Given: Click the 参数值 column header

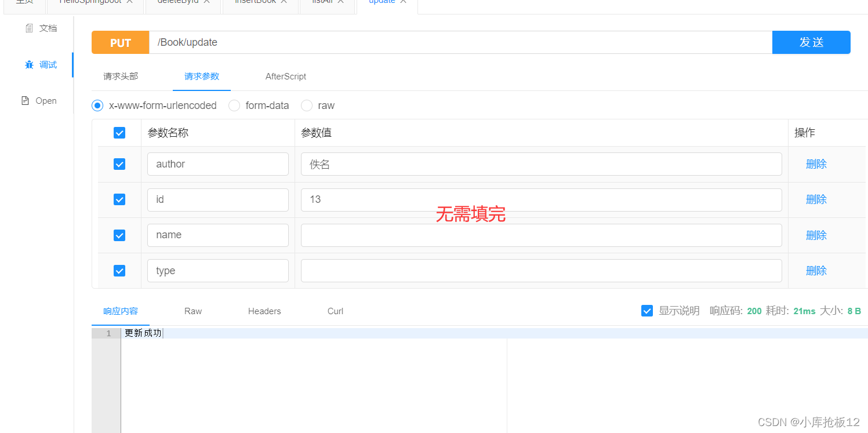Looking at the screenshot, I should pos(317,133).
